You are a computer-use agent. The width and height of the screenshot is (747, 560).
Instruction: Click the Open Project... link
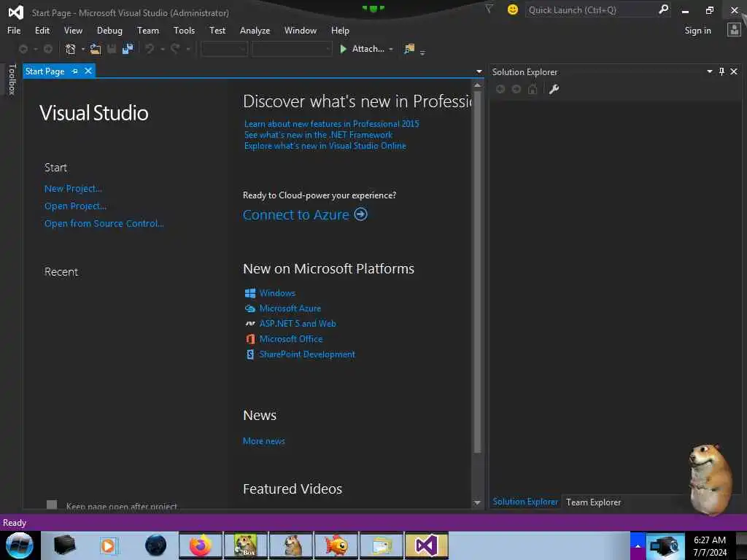[75, 206]
